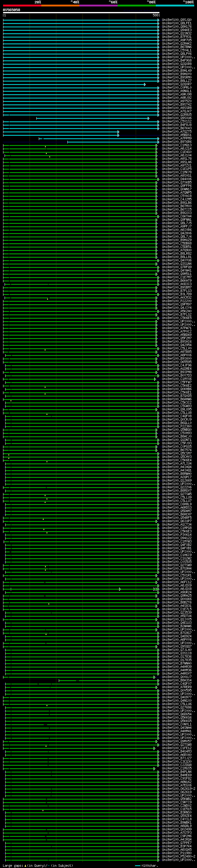This screenshot has height=868, width=197.
Task: Select hit label UniRef100_Q9SJQ0
Action: click(176, 20)
